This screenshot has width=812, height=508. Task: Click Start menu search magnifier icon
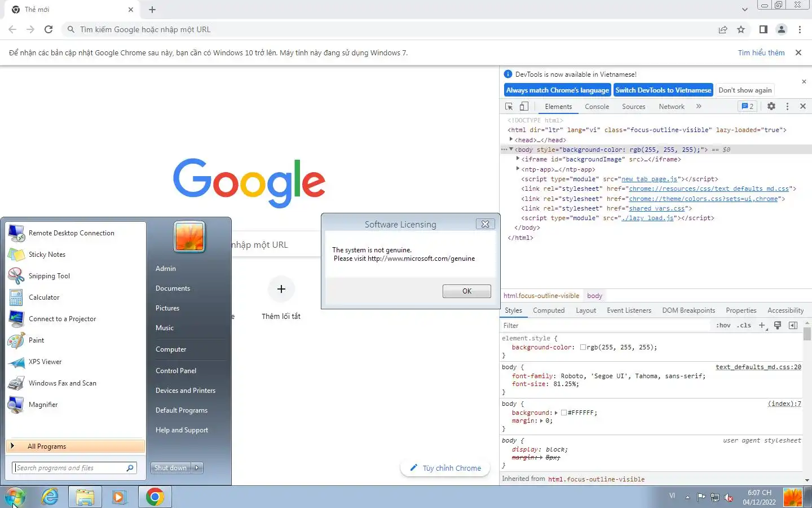click(130, 468)
